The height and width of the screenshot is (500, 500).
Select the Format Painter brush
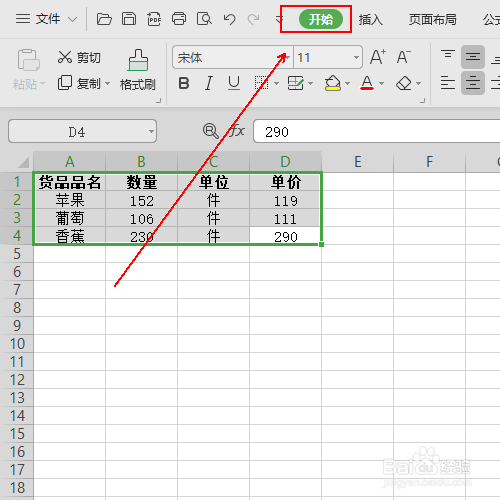pyautogui.click(x=138, y=70)
